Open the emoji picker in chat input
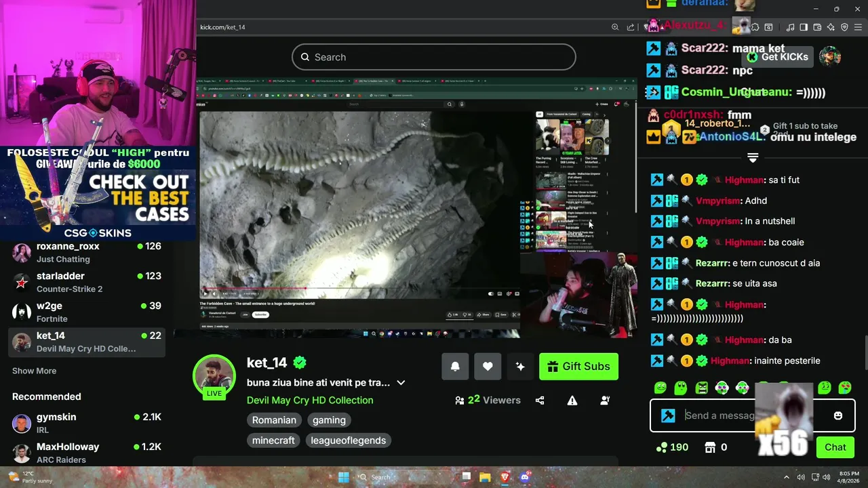Viewport: 868px width, 488px height. pos(838,415)
